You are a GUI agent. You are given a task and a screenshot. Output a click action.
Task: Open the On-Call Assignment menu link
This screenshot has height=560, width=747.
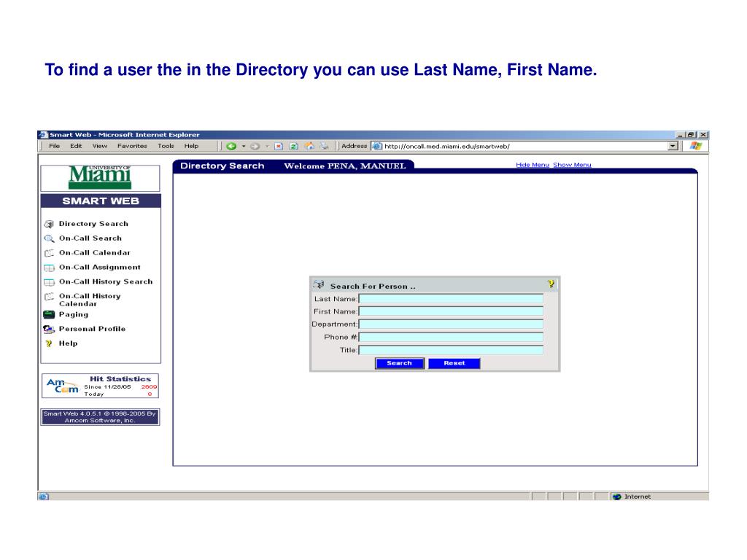pyautogui.click(x=99, y=267)
